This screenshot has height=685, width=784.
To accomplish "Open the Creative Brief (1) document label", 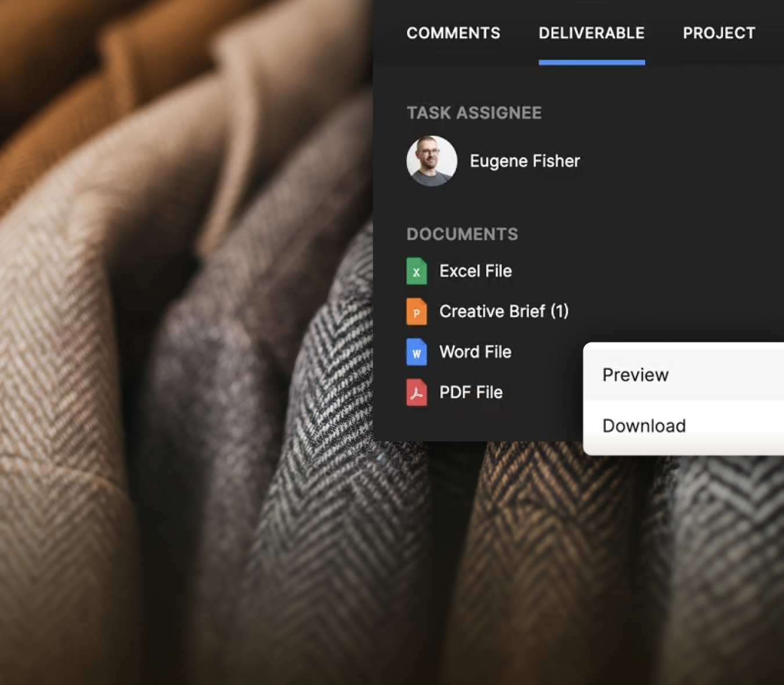I will [504, 312].
